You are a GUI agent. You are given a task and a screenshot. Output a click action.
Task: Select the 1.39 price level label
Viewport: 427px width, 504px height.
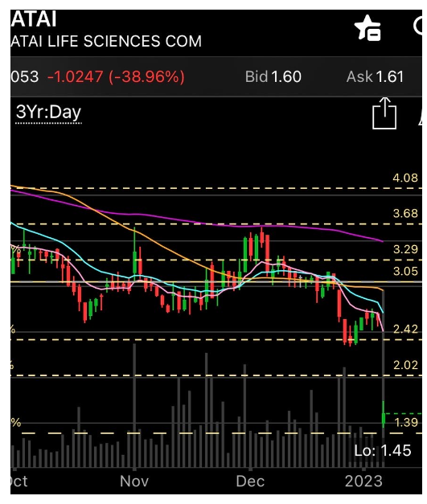point(406,422)
